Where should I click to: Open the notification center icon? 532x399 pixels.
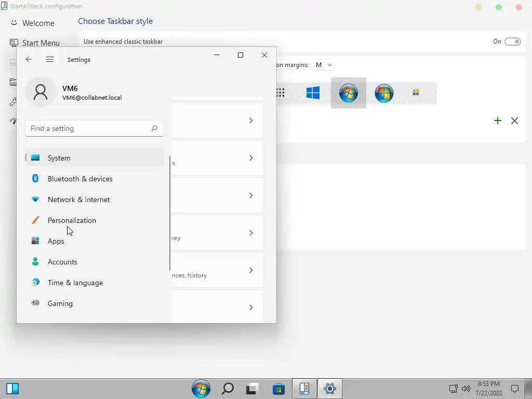click(x=515, y=389)
